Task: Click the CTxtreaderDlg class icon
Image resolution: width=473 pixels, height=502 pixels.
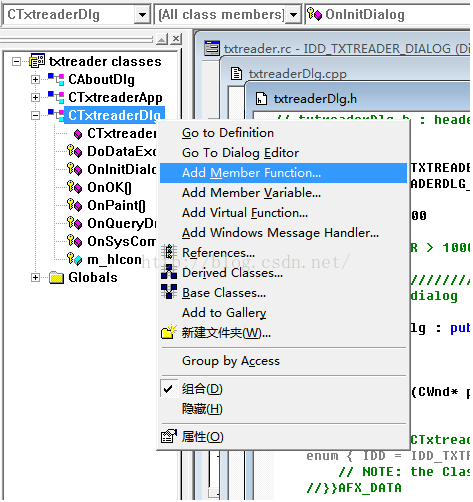Action: coord(56,115)
